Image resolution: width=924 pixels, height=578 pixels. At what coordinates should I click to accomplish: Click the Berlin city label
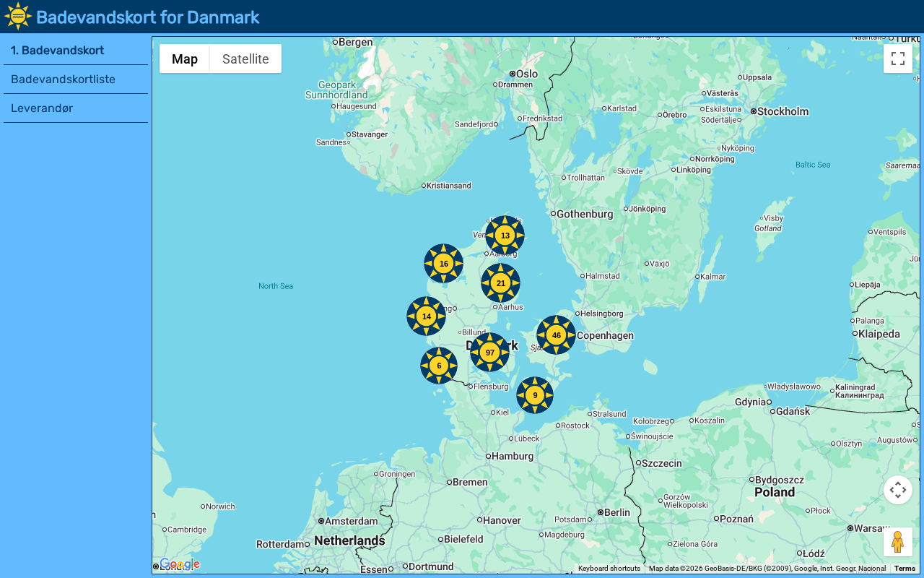pyautogui.click(x=617, y=512)
